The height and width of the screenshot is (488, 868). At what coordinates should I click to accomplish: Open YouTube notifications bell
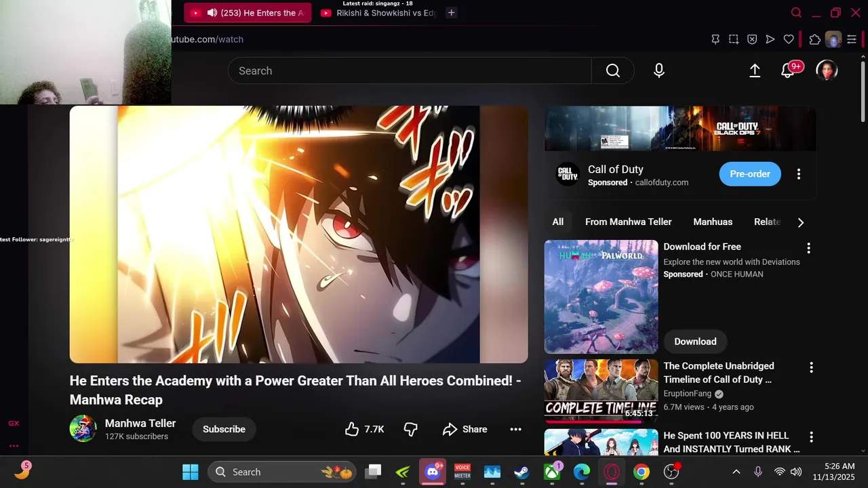tap(787, 70)
